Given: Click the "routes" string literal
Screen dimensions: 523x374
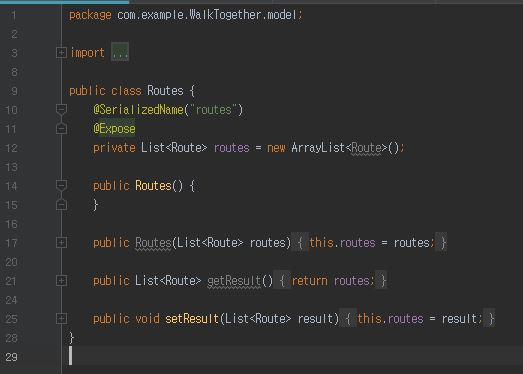Looking at the screenshot, I should pos(213,110).
